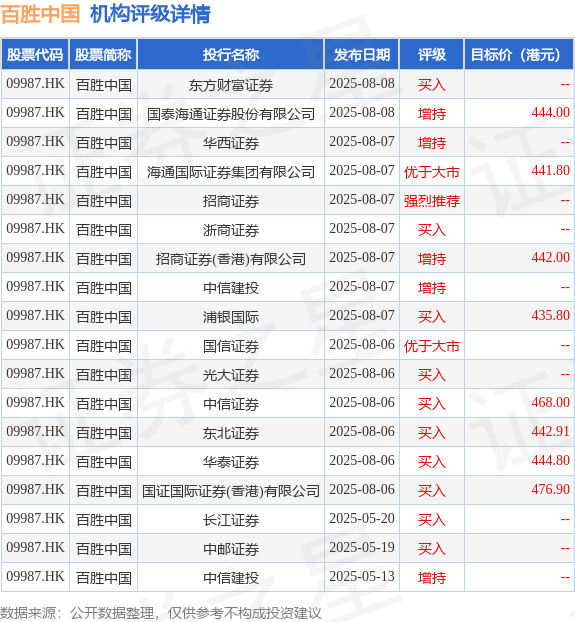The height and width of the screenshot is (622, 575).
Task: Select the 东方财富证券 row name
Action: (x=231, y=85)
